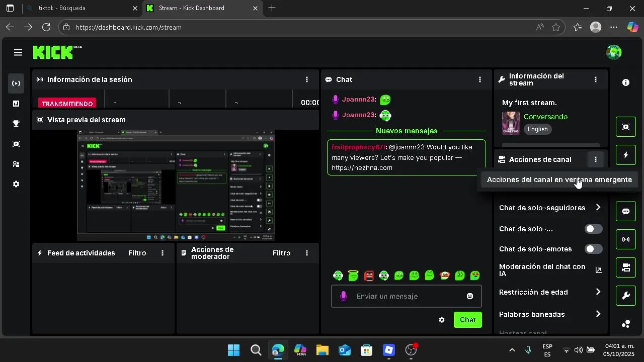Open the trophy achievements icon in left sidebar
Image resolution: width=644 pixels, height=362 pixels.
(x=16, y=124)
